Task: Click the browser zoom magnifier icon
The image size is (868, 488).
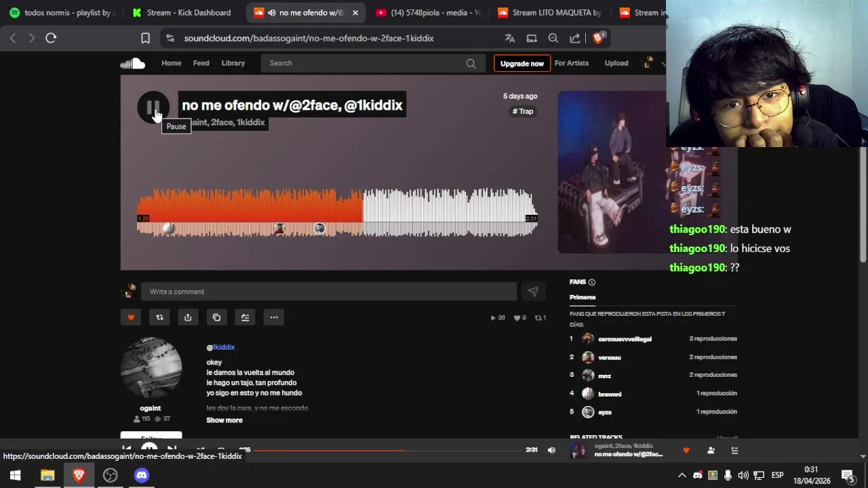Action: tap(553, 38)
